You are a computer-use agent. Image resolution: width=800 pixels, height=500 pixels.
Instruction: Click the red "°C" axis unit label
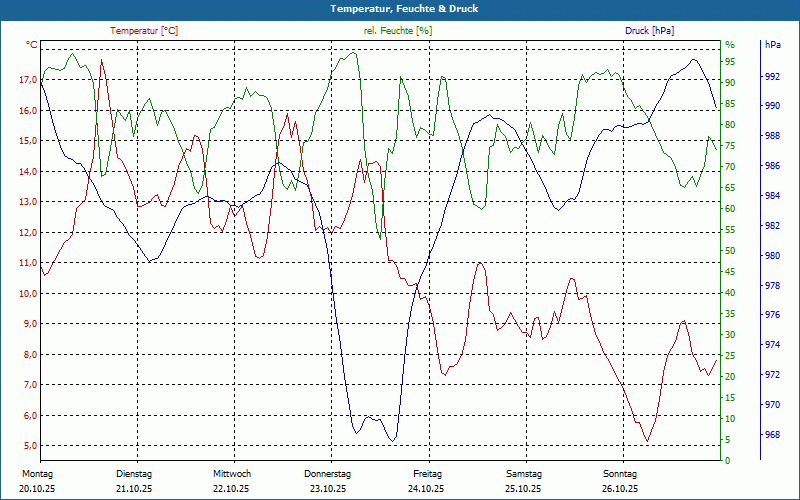32,45
